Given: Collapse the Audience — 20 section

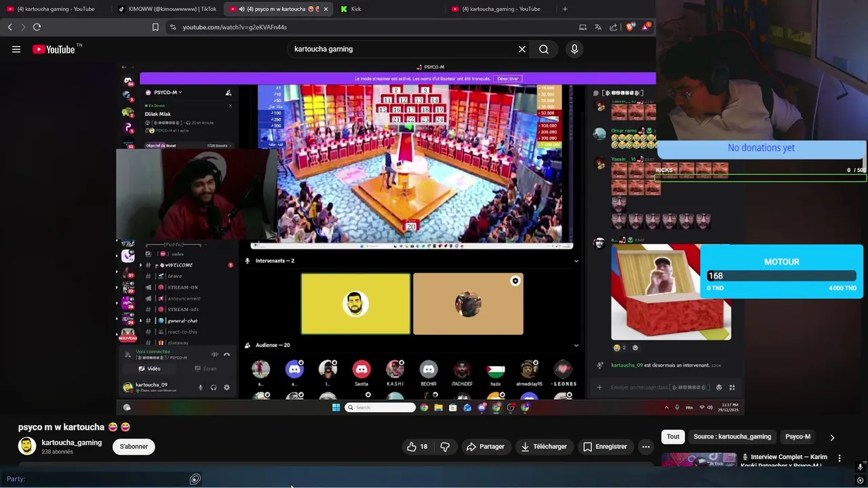Looking at the screenshot, I should pyautogui.click(x=576, y=345).
